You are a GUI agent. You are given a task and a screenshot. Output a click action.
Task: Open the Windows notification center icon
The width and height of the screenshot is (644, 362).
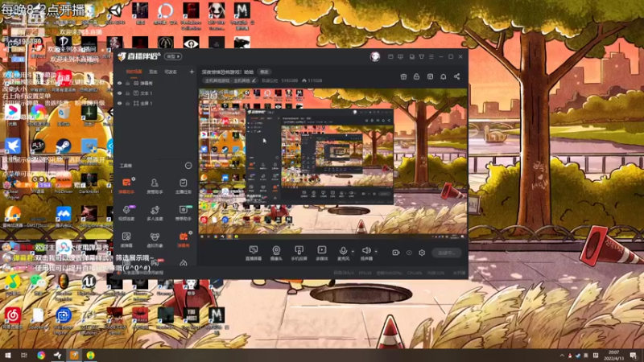[x=634, y=356]
